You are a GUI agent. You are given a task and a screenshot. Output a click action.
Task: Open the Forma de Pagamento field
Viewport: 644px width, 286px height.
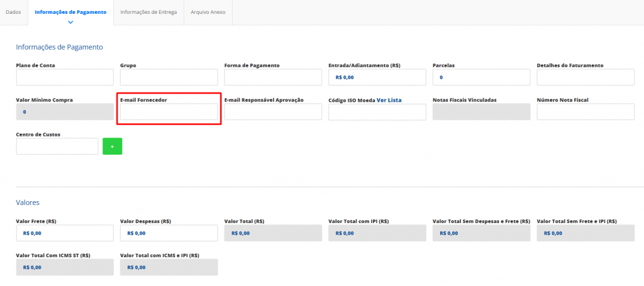273,77
